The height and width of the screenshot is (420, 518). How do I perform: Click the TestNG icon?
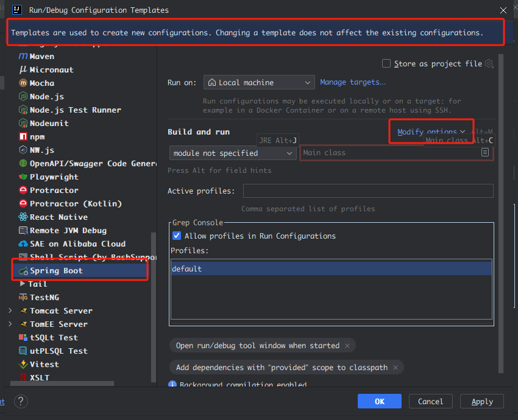[23, 298]
